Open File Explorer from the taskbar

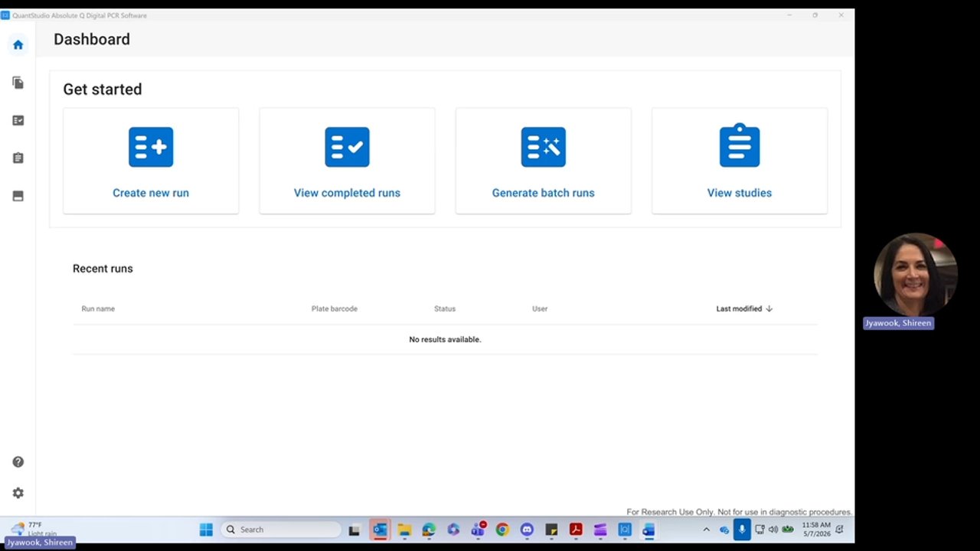404,530
